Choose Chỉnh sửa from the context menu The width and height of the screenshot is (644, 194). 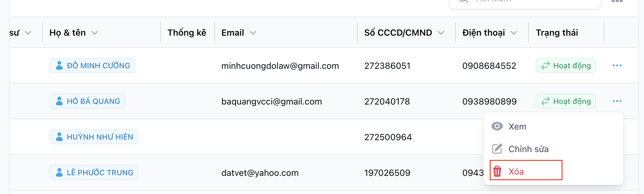click(528, 149)
